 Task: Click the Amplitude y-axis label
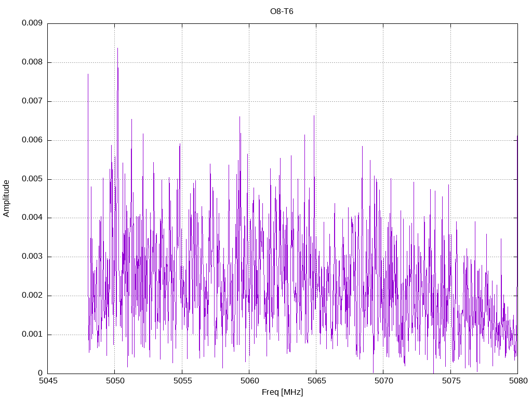point(6,198)
